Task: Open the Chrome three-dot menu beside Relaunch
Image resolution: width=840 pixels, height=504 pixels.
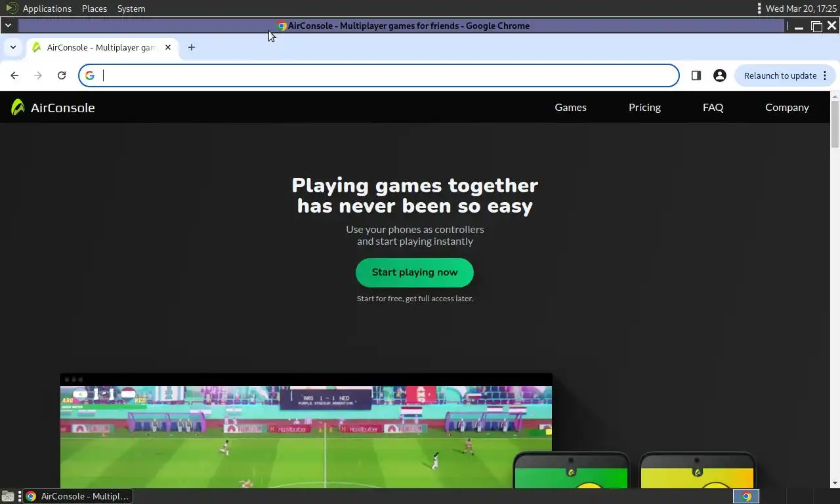Action: pos(825,75)
